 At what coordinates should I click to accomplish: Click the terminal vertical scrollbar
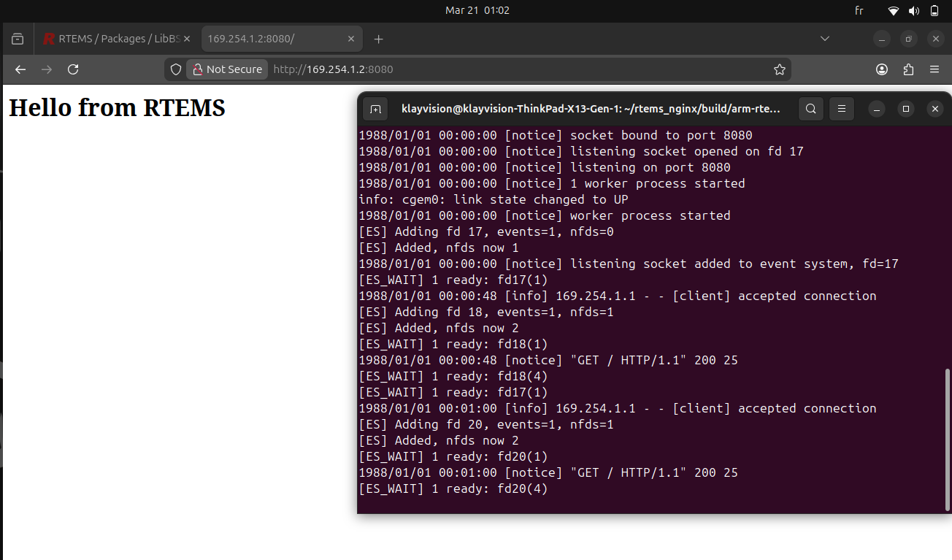click(x=948, y=438)
